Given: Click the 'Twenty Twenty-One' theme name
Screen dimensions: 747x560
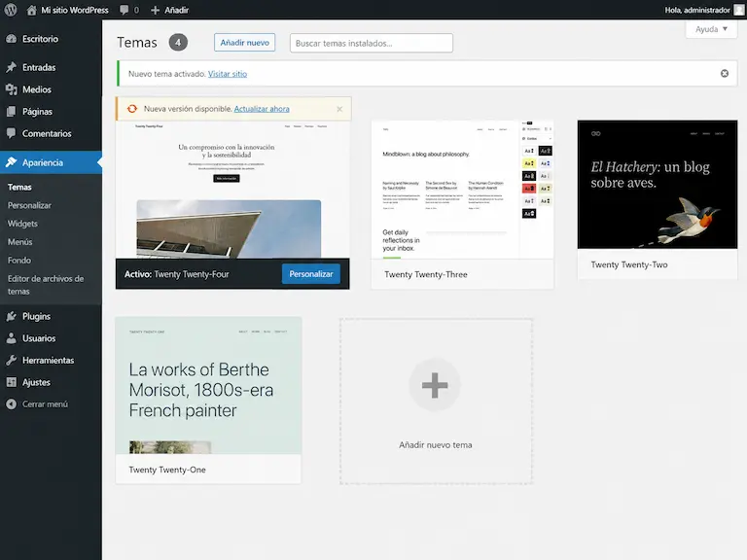Looking at the screenshot, I should tap(167, 470).
